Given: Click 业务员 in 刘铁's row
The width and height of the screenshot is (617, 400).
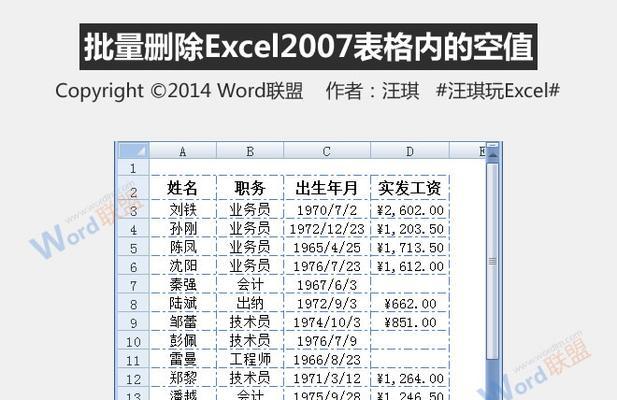Looking at the screenshot, I should click(x=250, y=210).
